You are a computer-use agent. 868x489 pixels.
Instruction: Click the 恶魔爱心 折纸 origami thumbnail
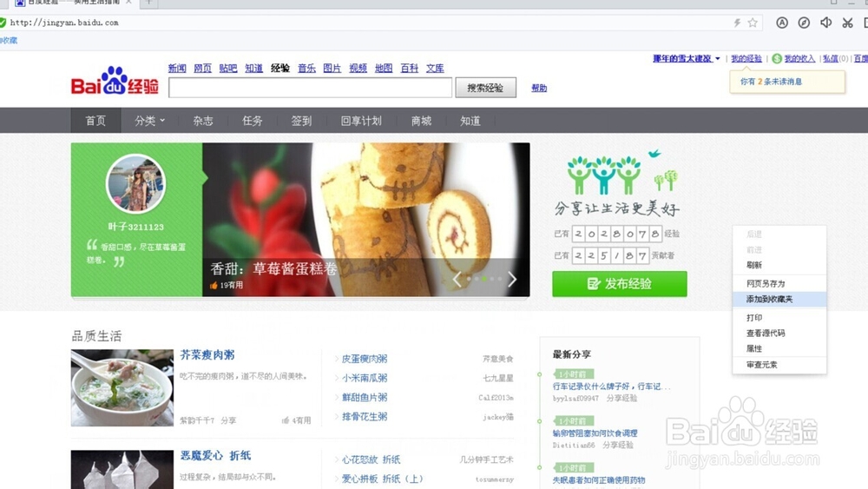pyautogui.click(x=122, y=470)
